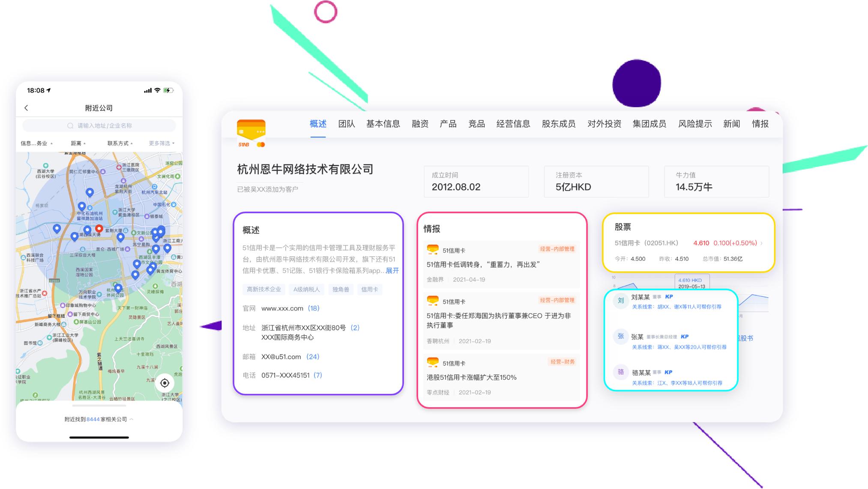Click the email count (24) link
The width and height of the screenshot is (868, 489).
pos(313,357)
